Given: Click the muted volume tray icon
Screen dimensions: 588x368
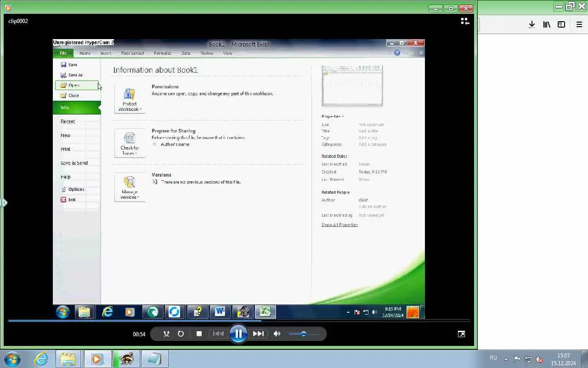Looking at the screenshot, I should point(540,359).
